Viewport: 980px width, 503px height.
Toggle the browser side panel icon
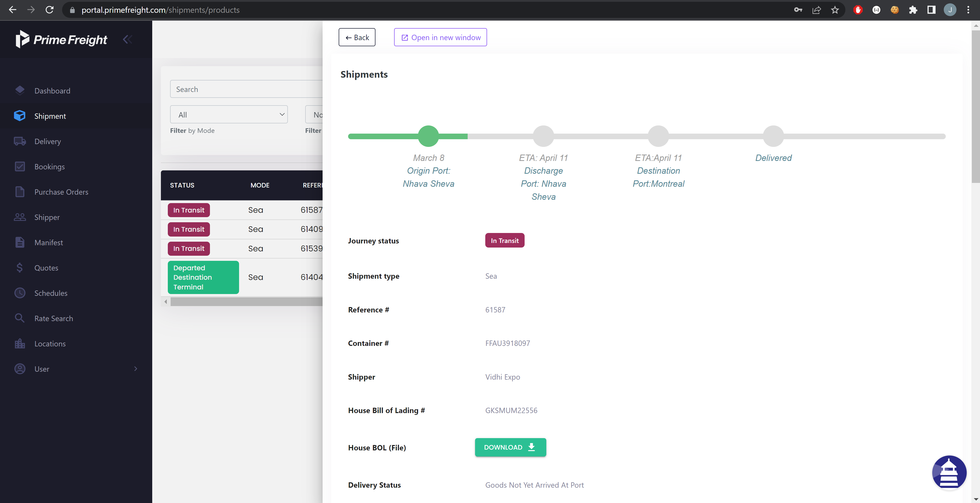point(931,10)
